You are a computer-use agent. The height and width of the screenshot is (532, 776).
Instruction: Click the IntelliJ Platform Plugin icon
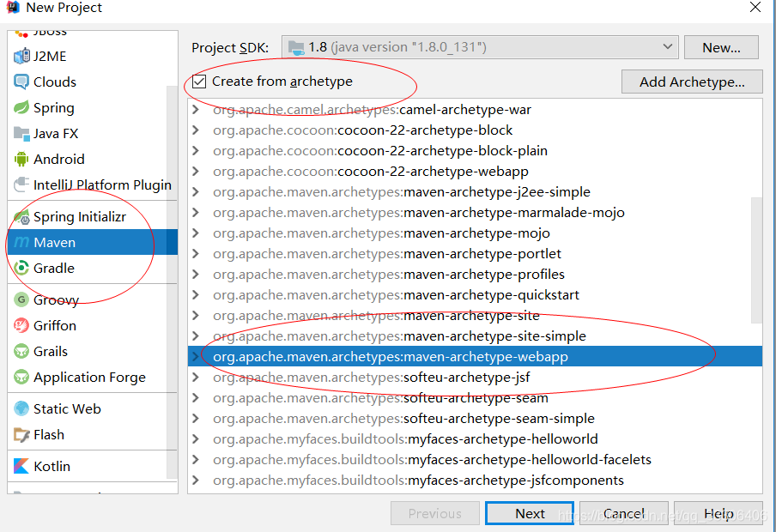click(21, 185)
